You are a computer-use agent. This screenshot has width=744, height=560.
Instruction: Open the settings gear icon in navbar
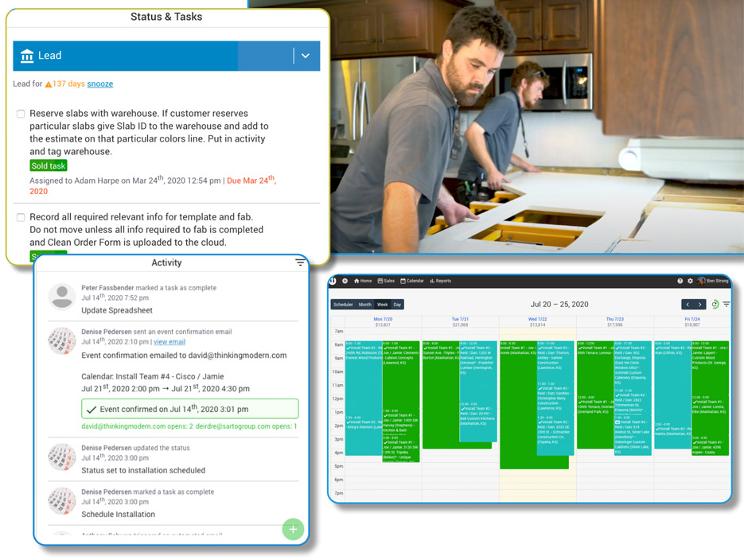691,281
